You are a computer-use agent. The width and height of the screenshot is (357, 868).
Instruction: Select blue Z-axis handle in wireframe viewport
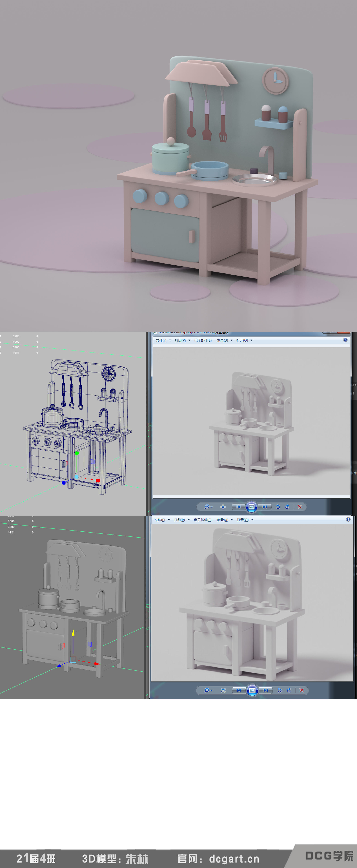pyautogui.click(x=63, y=483)
